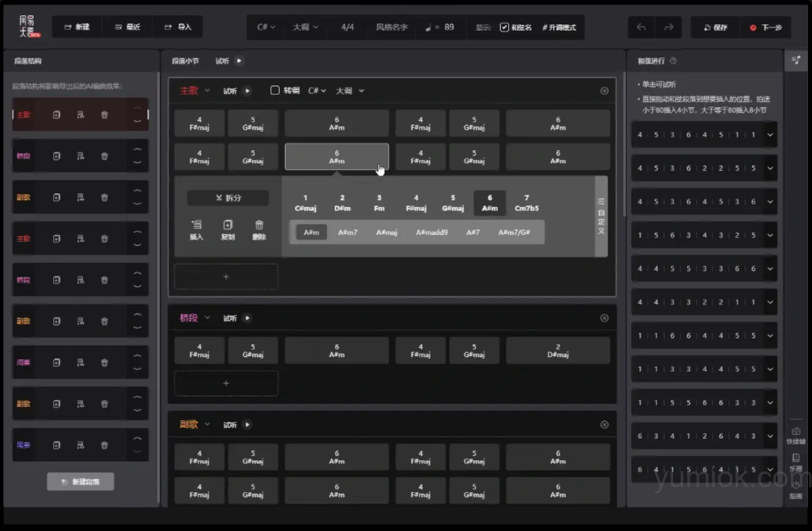Screen dimensions: 812x531
Task: Click the tempo value 89
Action: click(449, 27)
